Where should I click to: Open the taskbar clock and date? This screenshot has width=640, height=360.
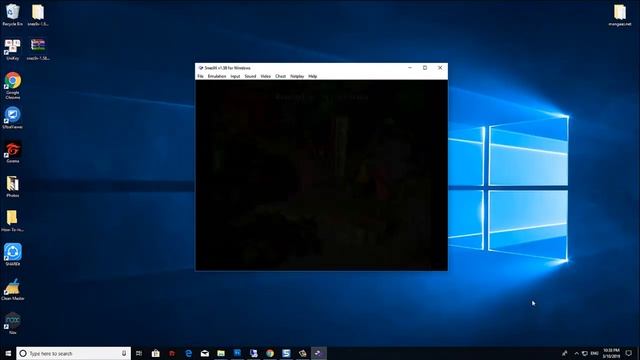pos(611,353)
